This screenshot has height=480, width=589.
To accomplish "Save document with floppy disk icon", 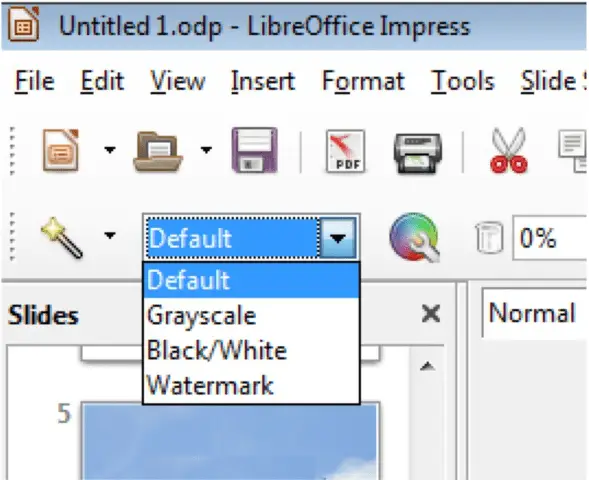I will coord(255,150).
